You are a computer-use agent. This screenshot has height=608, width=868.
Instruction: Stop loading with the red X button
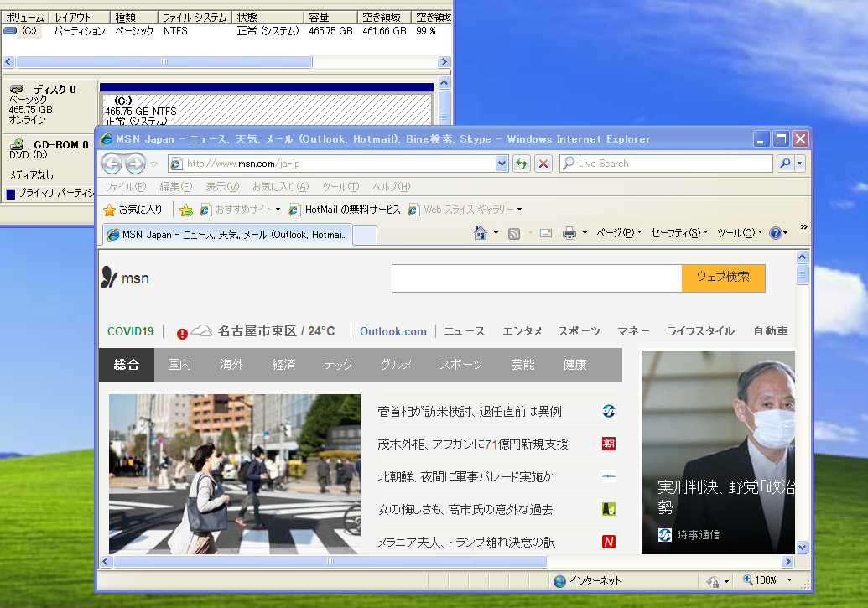click(x=543, y=164)
